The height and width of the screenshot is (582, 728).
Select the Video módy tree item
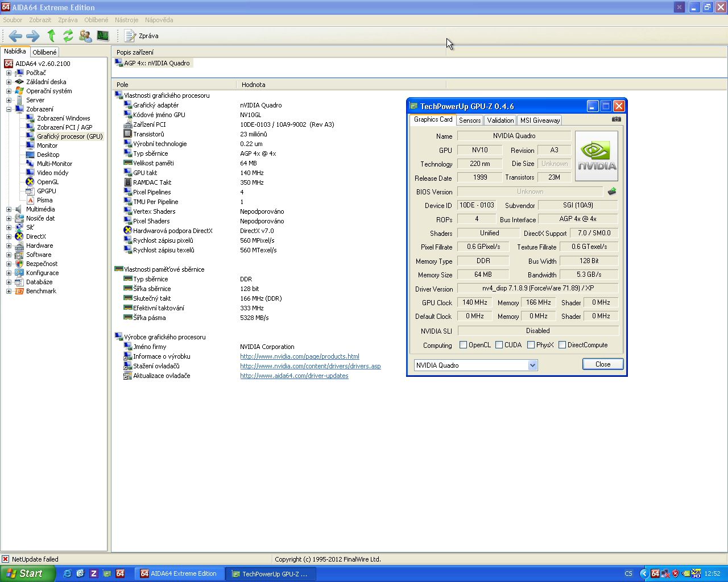[x=52, y=173]
